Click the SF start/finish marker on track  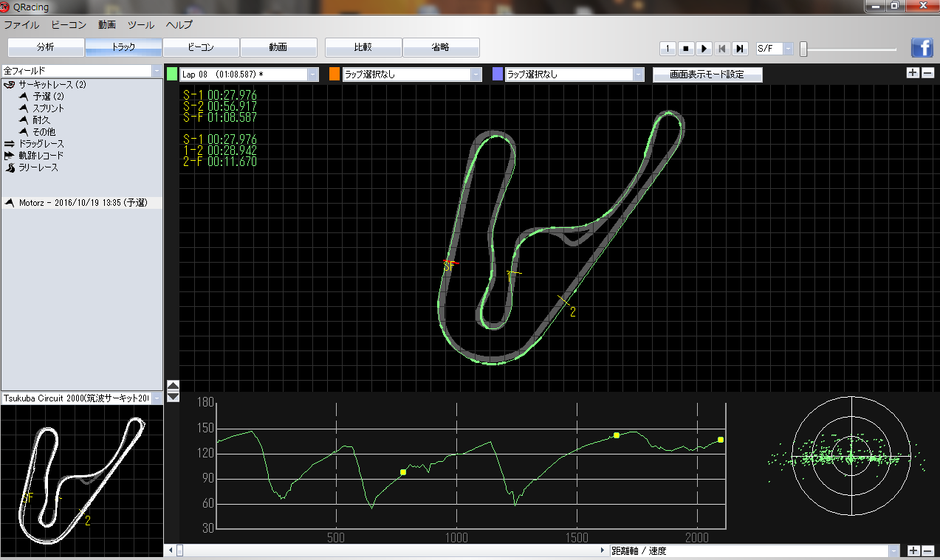point(448,266)
